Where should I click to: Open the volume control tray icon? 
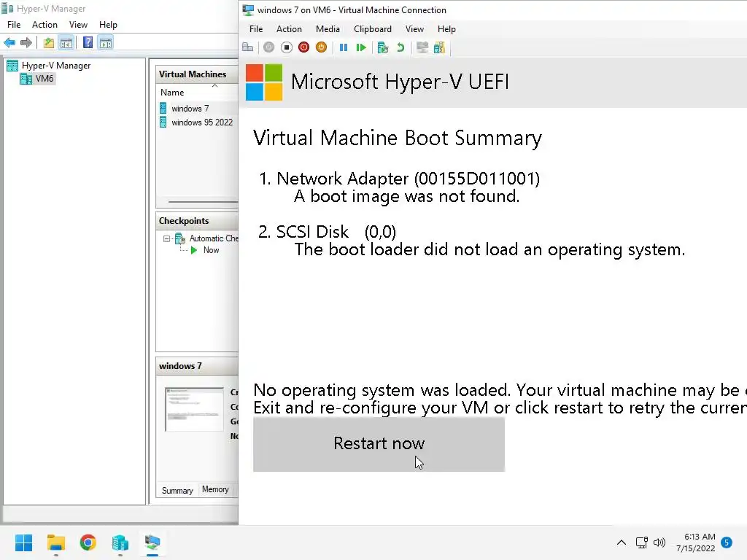tap(659, 542)
